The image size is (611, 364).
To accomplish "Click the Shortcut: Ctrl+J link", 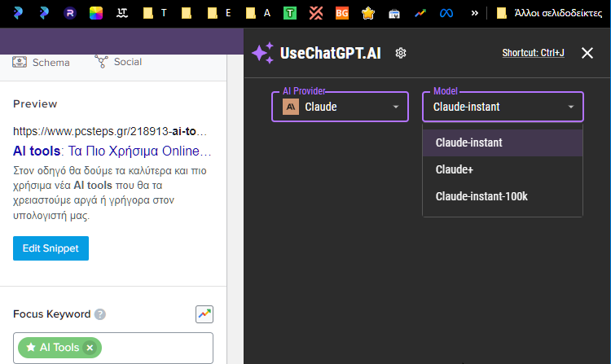I will point(533,53).
